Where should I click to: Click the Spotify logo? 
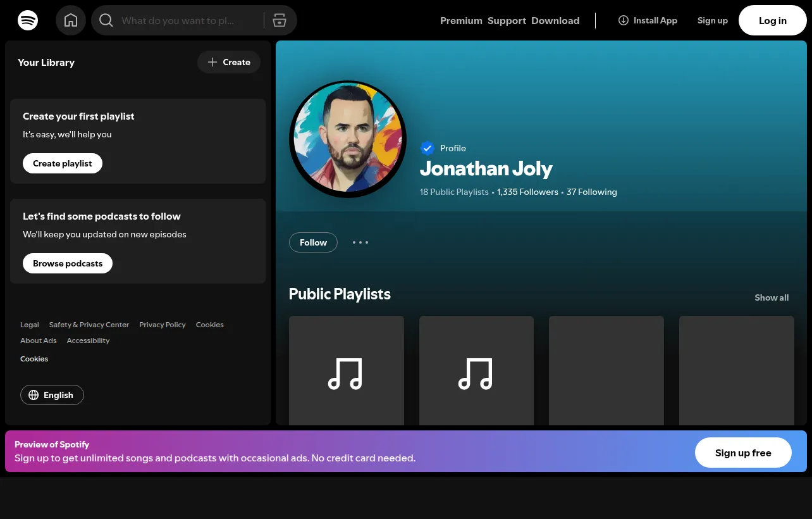28,20
